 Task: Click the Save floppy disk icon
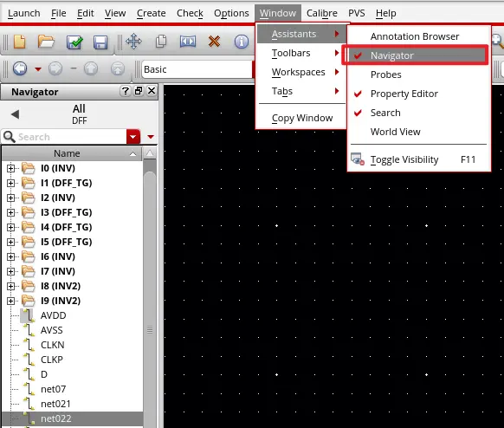(x=100, y=42)
